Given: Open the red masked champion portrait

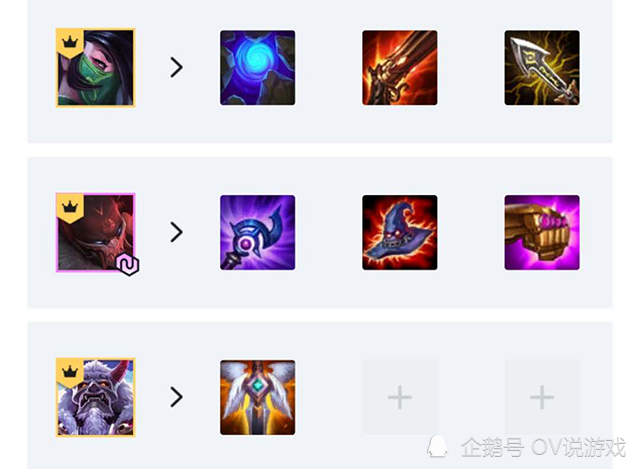Looking at the screenshot, I should coord(96,232).
